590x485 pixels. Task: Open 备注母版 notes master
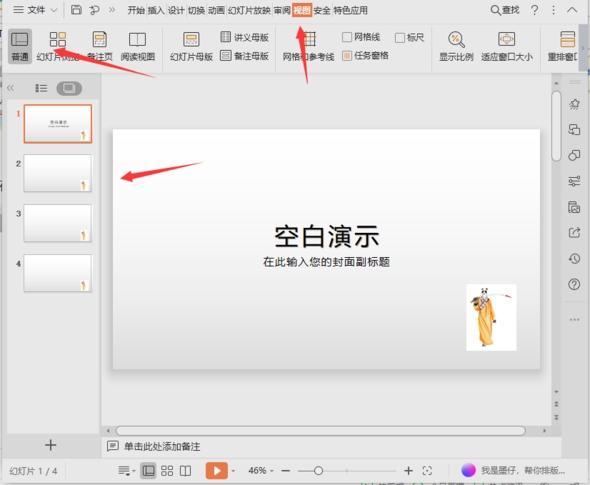click(245, 56)
